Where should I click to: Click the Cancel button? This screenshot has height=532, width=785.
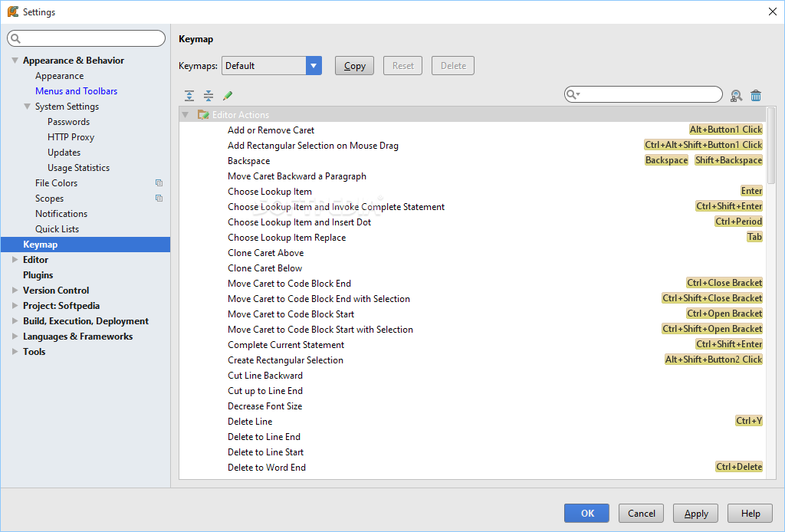642,514
